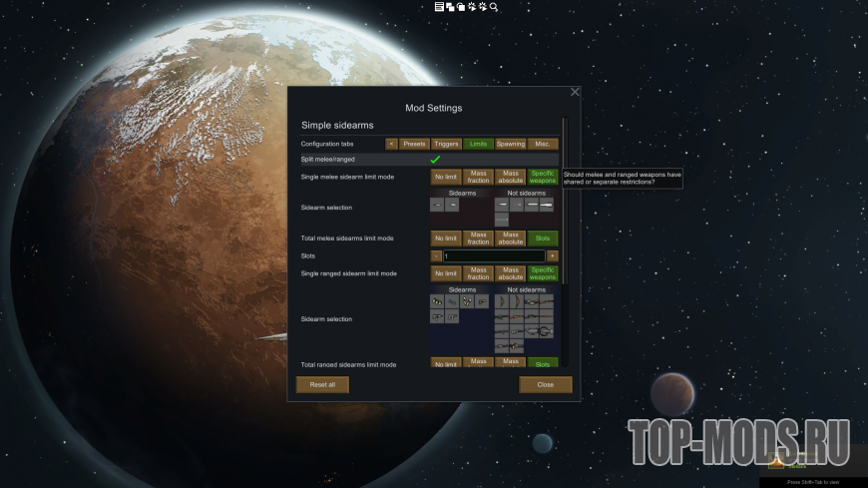The width and height of the screenshot is (868, 488).
Task: Click the thick club icon in melee Not sidearms
Action: click(x=547, y=205)
